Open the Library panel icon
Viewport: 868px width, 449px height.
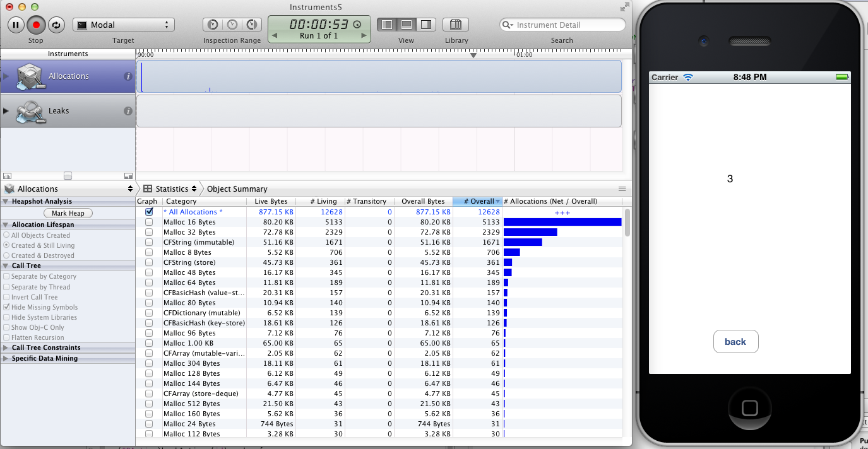pos(456,25)
